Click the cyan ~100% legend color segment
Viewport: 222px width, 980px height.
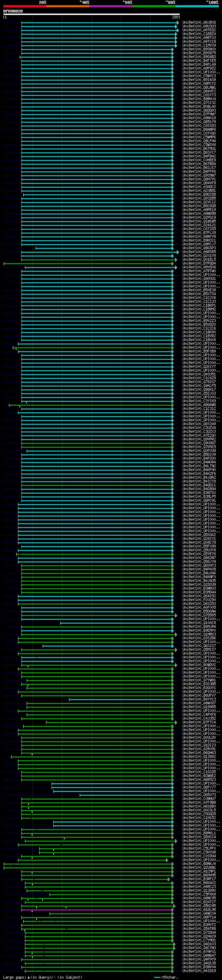point(197,6)
